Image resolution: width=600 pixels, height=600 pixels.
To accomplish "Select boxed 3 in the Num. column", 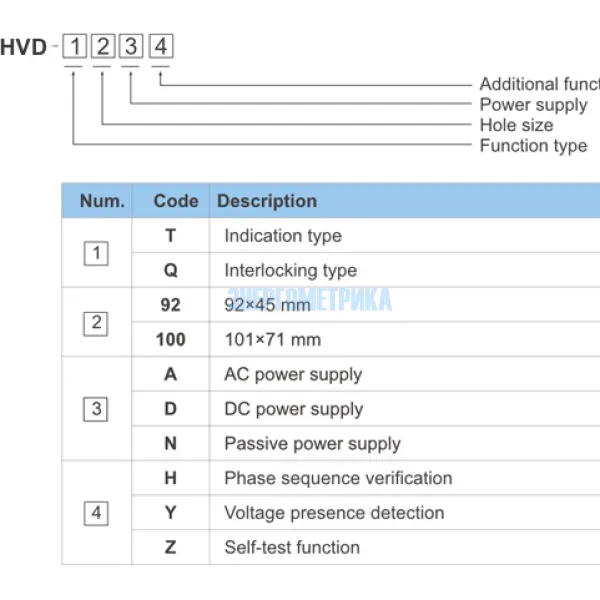I will [96, 409].
